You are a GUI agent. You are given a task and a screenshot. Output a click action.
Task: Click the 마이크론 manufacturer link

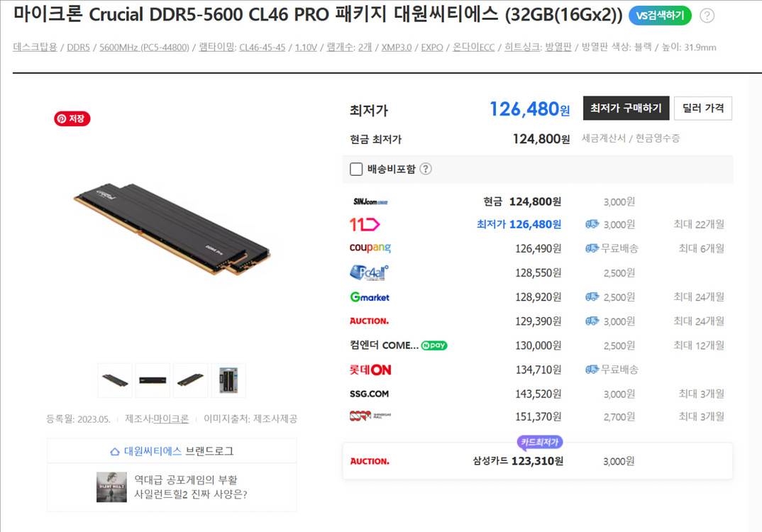(x=171, y=419)
